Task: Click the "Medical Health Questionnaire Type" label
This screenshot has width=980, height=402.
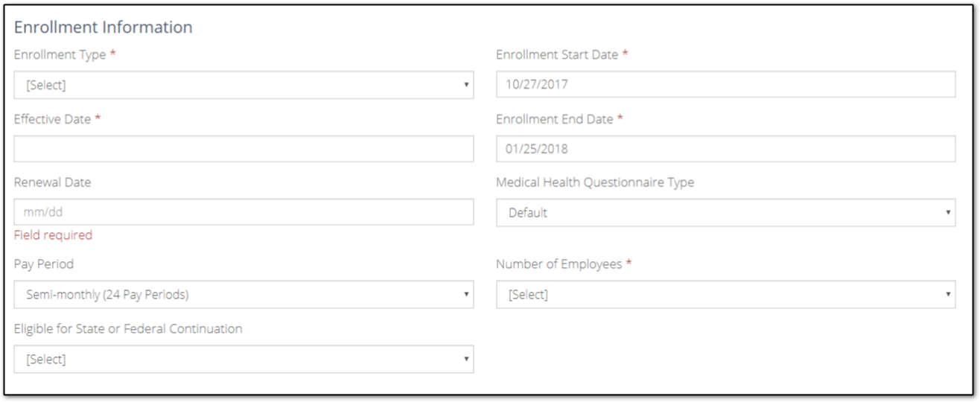Action: click(x=595, y=182)
